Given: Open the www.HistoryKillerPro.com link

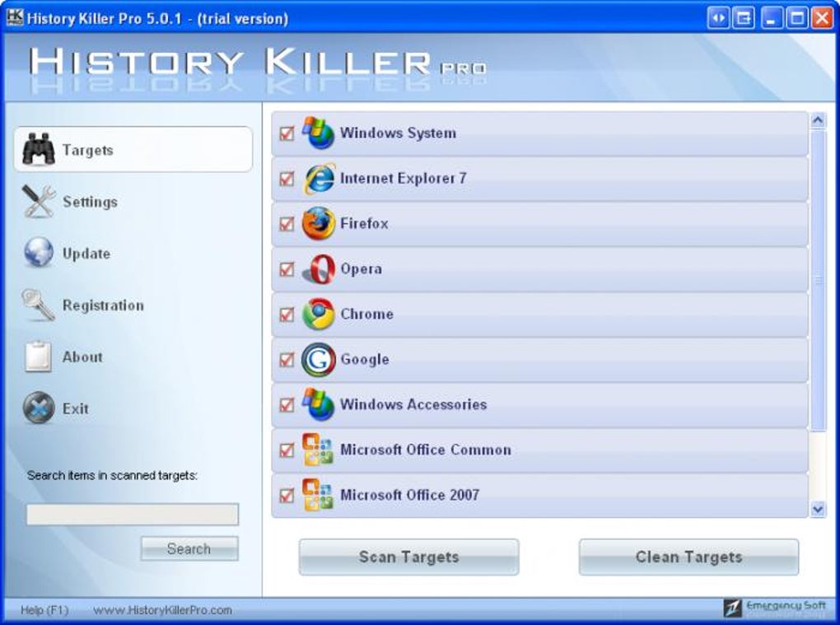Looking at the screenshot, I should pyautogui.click(x=162, y=610).
